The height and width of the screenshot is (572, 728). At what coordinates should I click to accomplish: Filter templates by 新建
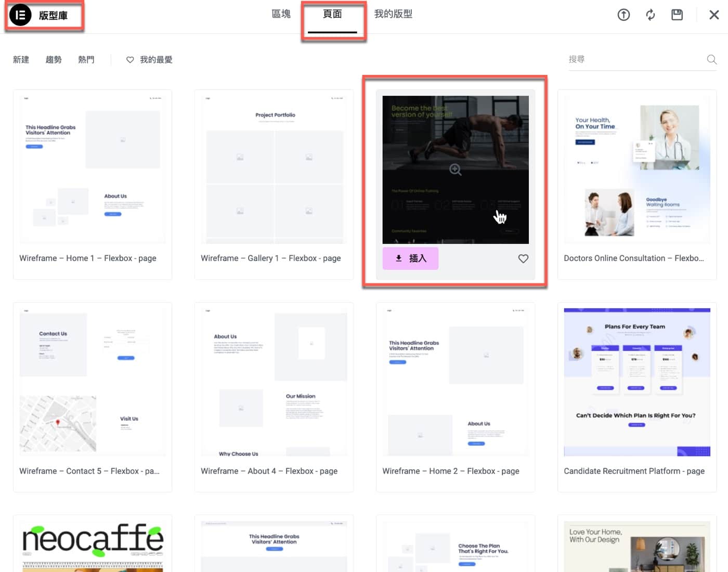(x=21, y=60)
